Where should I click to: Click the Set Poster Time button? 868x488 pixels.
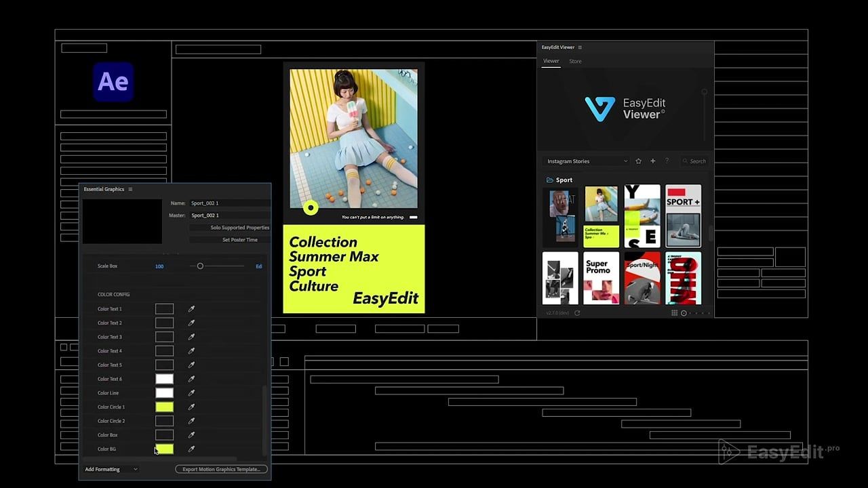(231, 240)
